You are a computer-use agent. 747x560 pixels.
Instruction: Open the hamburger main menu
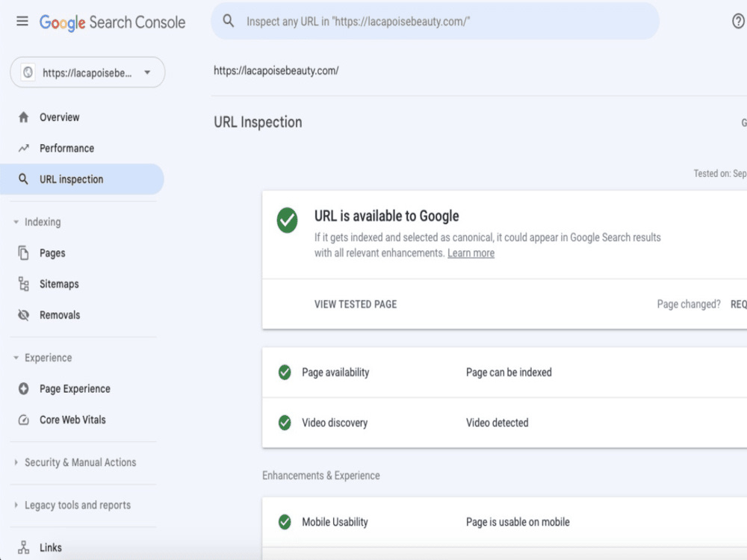pyautogui.click(x=22, y=22)
